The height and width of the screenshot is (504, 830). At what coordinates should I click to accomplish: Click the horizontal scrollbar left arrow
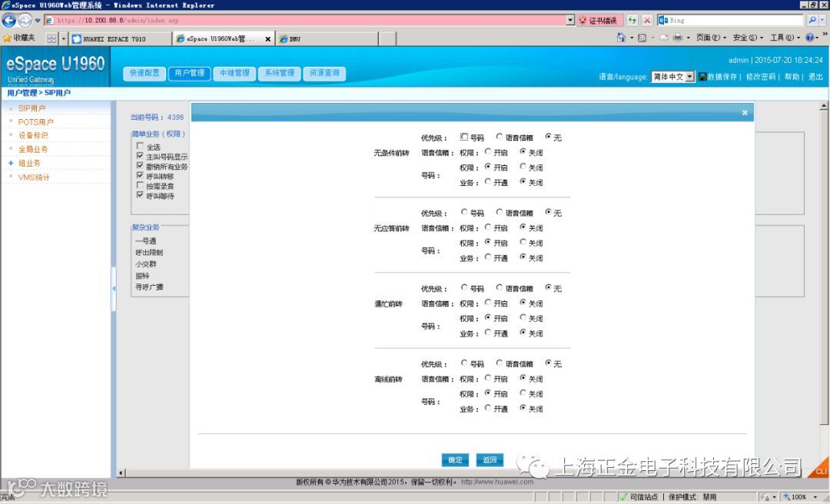click(x=121, y=472)
